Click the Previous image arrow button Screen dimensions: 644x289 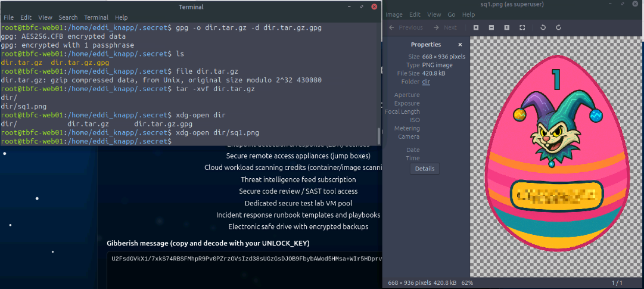coord(406,27)
